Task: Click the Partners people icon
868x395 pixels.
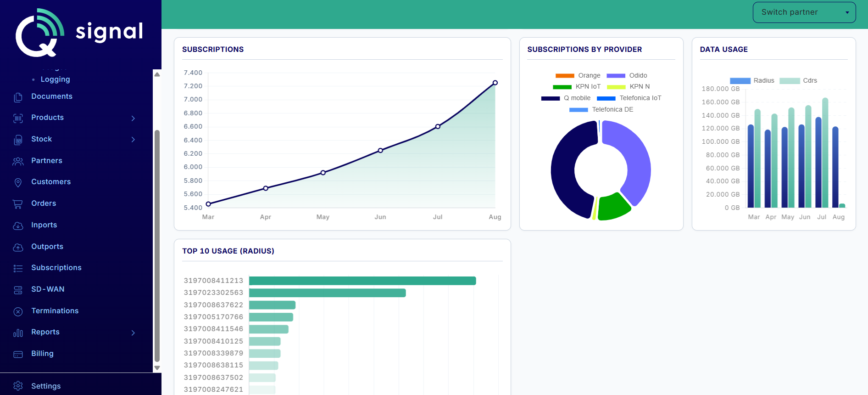Action: [x=18, y=161]
